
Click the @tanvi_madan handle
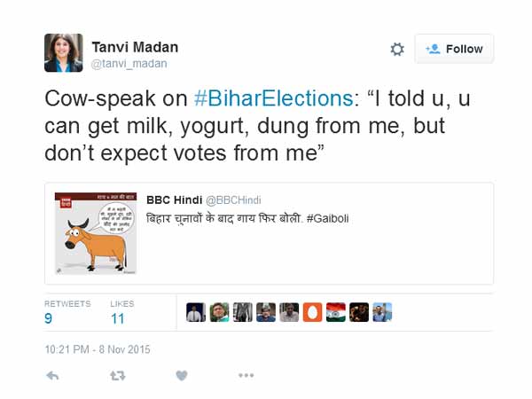(x=131, y=64)
